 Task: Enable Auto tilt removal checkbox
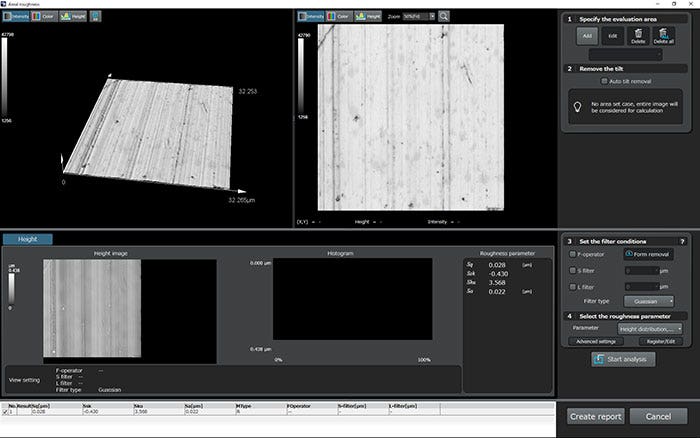pos(605,82)
